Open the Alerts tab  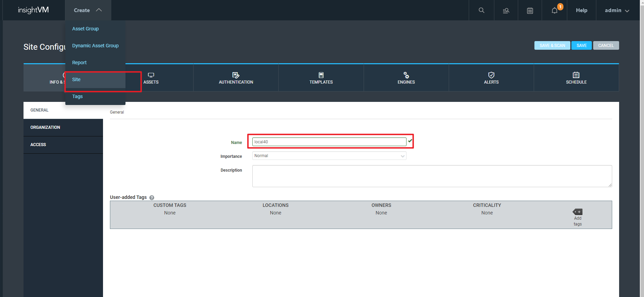click(491, 78)
